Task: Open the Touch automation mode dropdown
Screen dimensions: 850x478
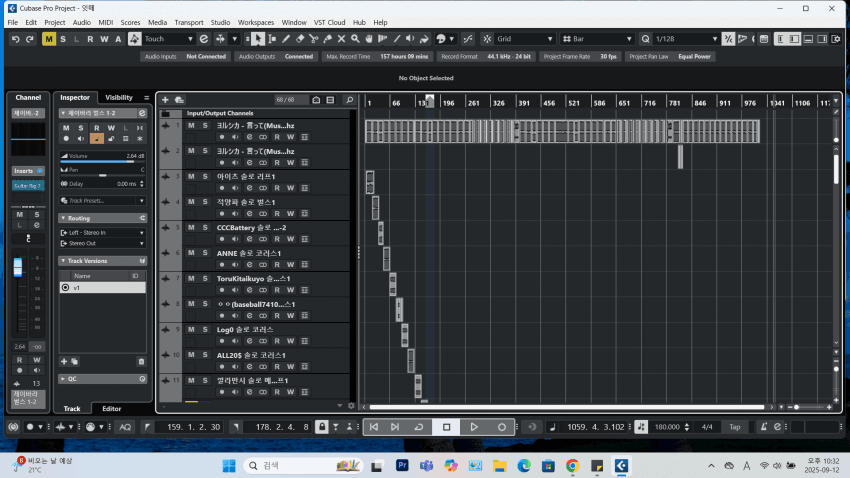Action: point(166,39)
